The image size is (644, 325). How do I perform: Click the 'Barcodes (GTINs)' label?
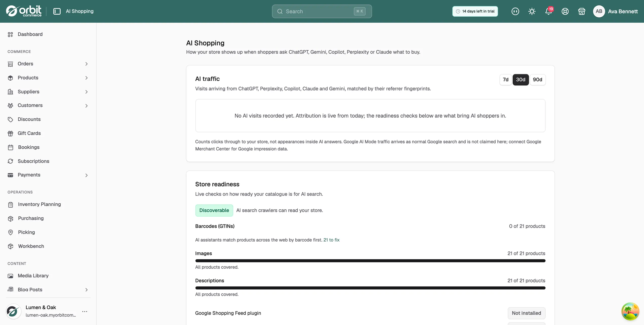point(215,226)
